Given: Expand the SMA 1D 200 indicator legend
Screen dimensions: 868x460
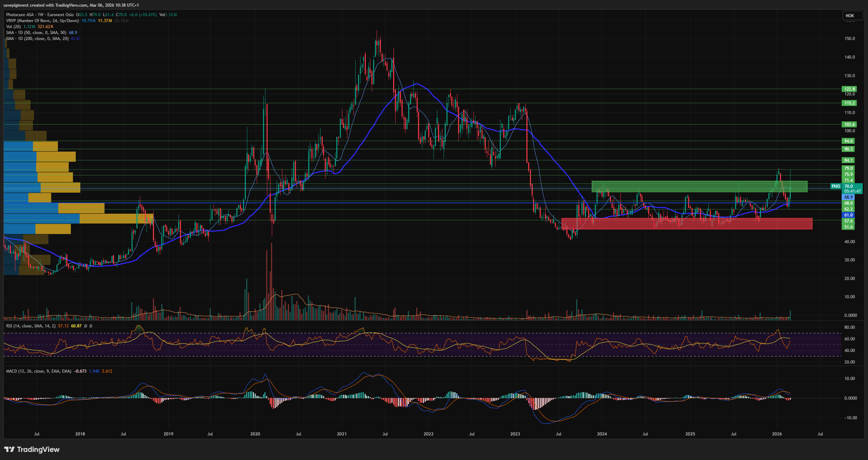Looking at the screenshot, I should pyautogui.click(x=37, y=39).
